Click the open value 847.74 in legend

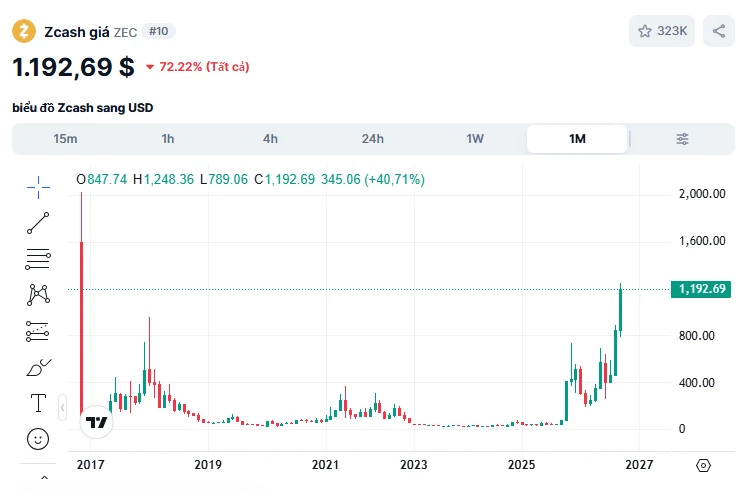[107, 180]
